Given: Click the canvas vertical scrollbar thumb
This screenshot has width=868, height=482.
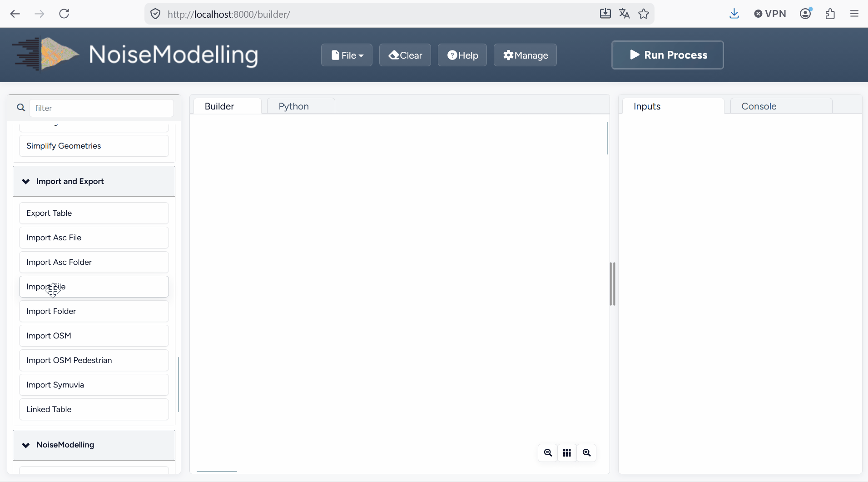Looking at the screenshot, I should pos(607,138).
